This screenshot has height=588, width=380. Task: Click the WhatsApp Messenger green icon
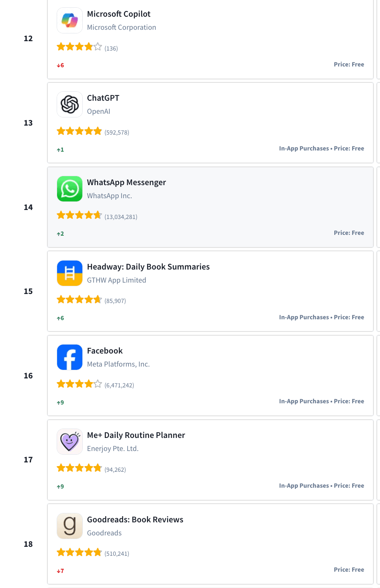(70, 189)
